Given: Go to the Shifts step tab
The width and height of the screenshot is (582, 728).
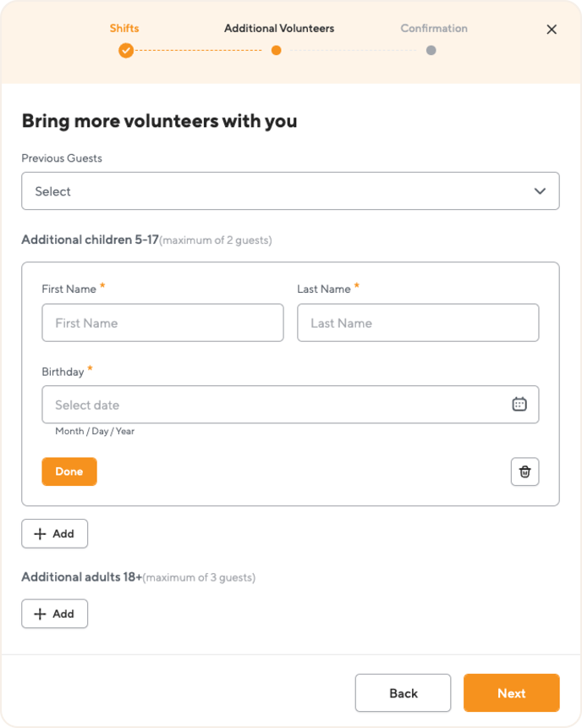Looking at the screenshot, I should 124,28.
